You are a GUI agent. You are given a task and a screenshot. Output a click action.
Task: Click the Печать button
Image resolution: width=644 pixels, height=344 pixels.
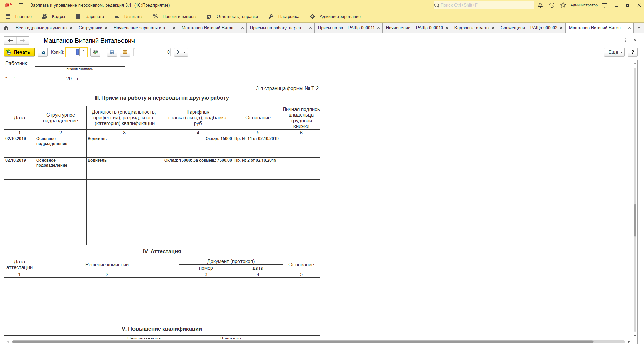pyautogui.click(x=19, y=52)
